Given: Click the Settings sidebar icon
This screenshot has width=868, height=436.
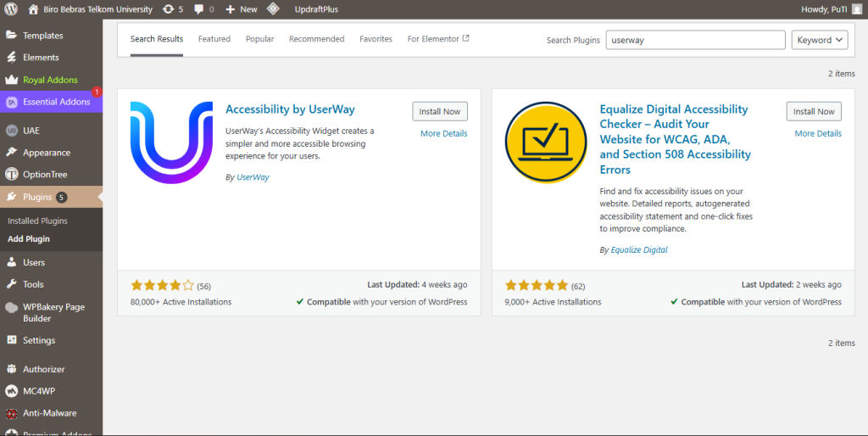Looking at the screenshot, I should (x=12, y=340).
